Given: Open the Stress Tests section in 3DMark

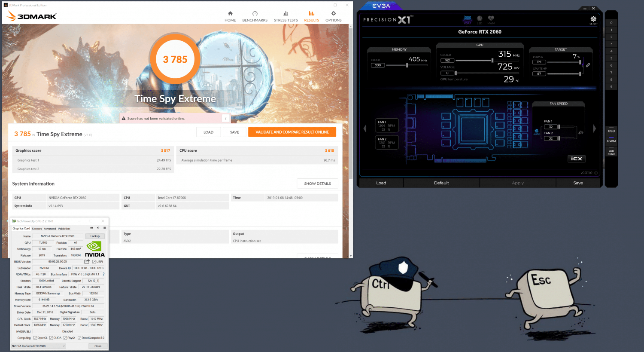Looking at the screenshot, I should pos(286,16).
